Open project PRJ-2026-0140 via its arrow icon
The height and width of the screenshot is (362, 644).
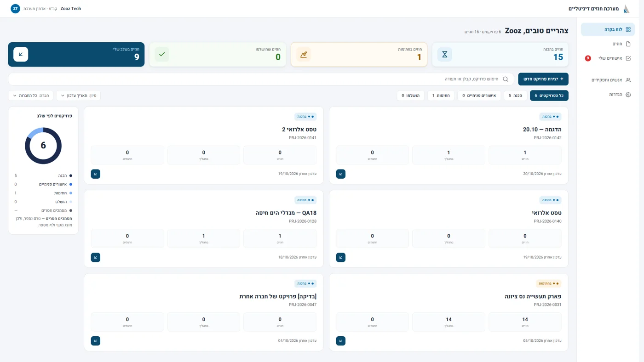click(x=341, y=258)
